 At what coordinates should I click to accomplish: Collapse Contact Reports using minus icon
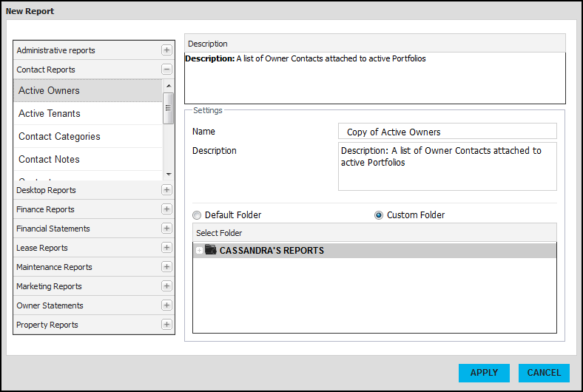pos(166,70)
